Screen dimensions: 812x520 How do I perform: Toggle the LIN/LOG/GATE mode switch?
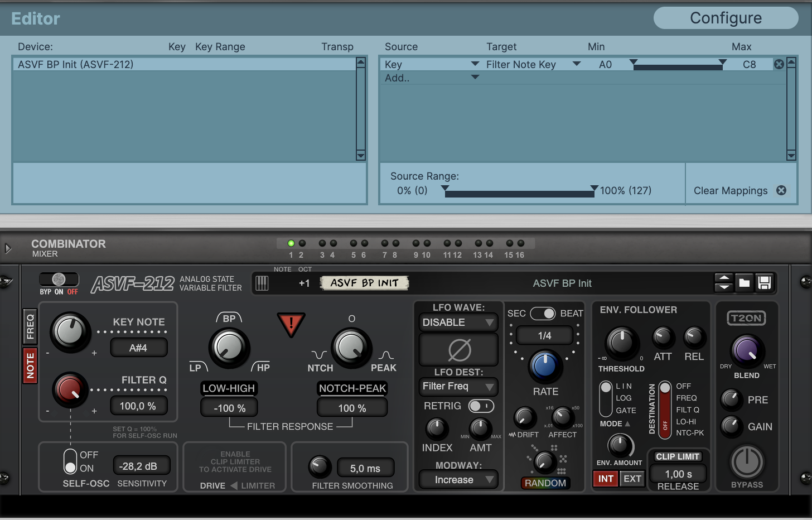[606, 398]
